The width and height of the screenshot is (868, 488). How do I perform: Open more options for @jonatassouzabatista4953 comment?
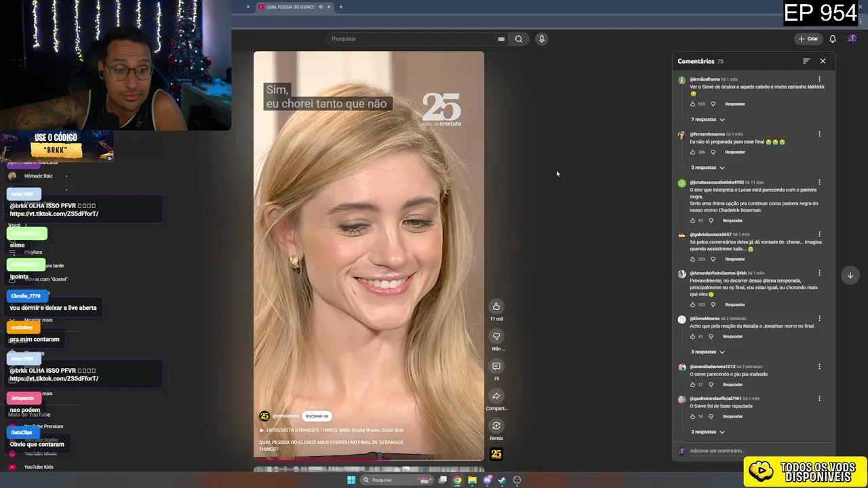coord(819,182)
